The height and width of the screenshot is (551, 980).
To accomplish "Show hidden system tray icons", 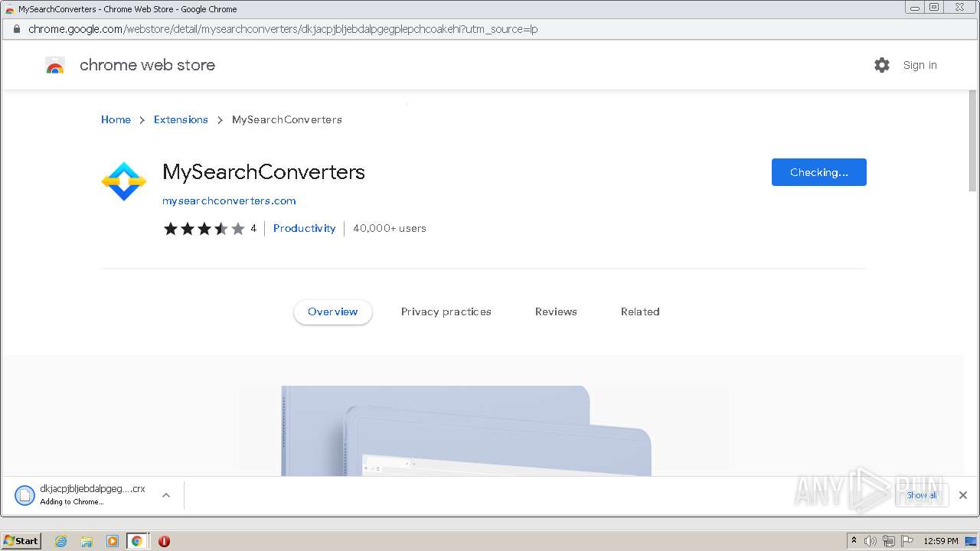I will click(x=854, y=540).
